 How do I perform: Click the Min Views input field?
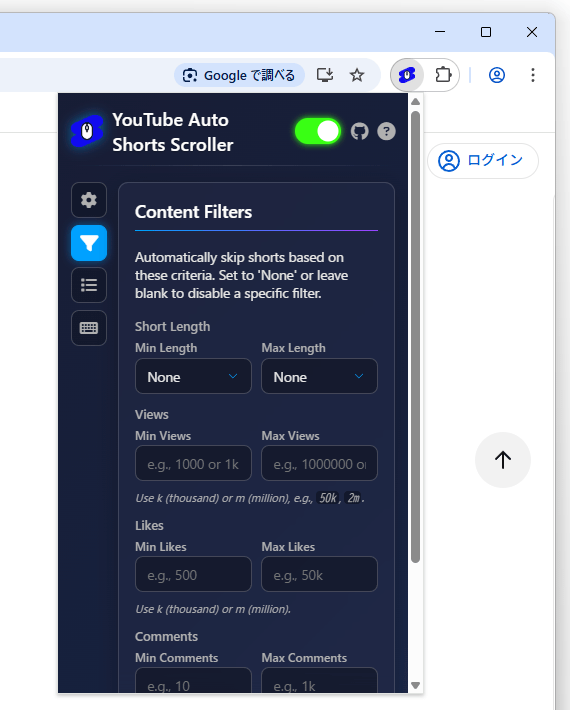tap(193, 463)
